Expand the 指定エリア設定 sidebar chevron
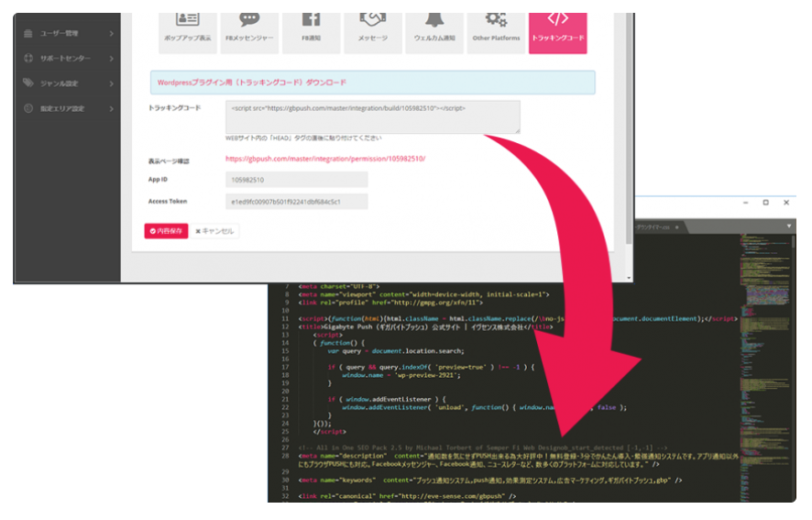The width and height of the screenshot is (812, 520). [111, 108]
